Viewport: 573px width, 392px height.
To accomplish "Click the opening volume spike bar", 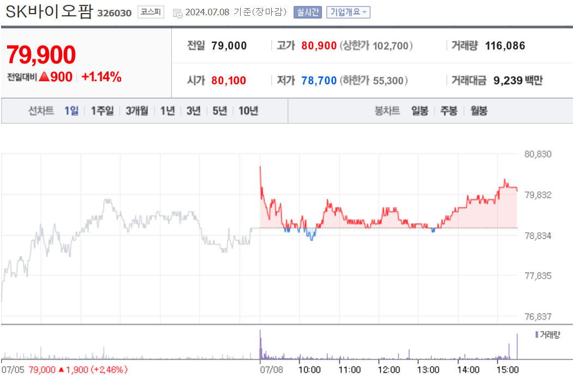I will point(260,345).
